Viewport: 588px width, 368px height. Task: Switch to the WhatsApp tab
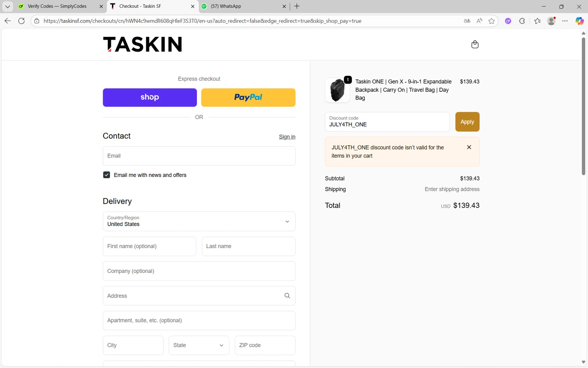click(x=243, y=6)
